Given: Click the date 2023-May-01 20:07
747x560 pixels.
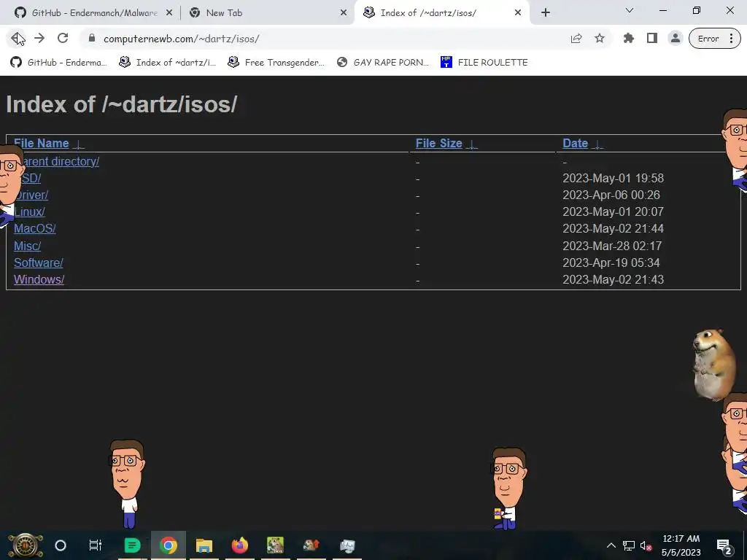Looking at the screenshot, I should 613,211.
